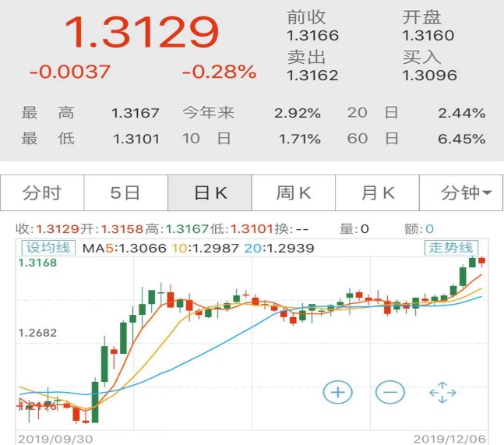Expand the 分钟 minutes dropdown
504x445 pixels.
point(461,193)
